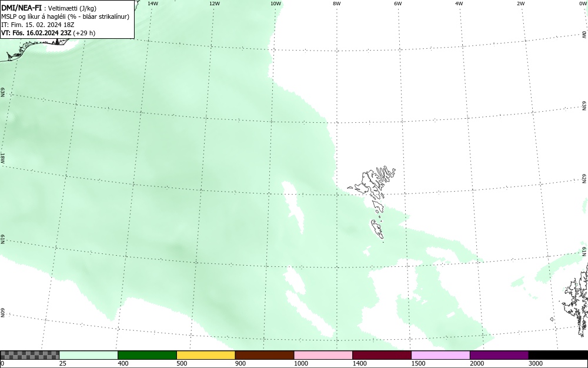Click the right-edge 61N latitude label
The height and width of the screenshot is (368, 588).
coord(584,252)
